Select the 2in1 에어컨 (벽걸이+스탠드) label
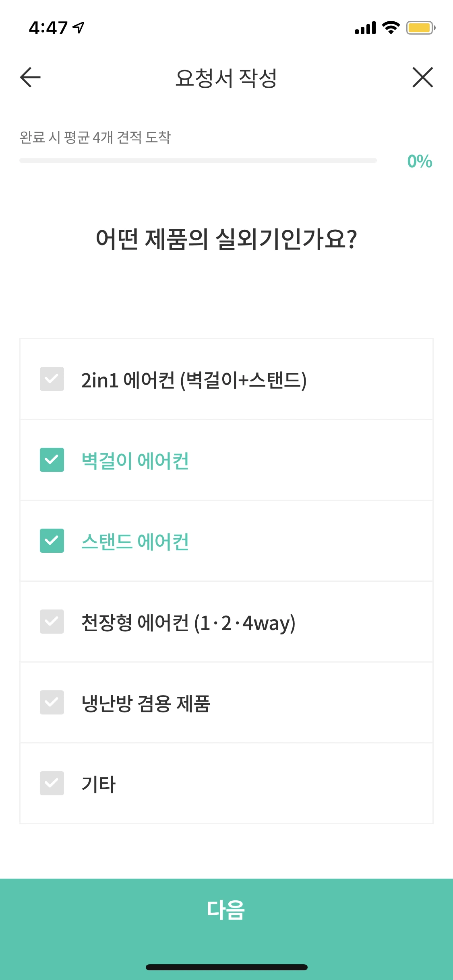The height and width of the screenshot is (980, 453). click(x=194, y=380)
